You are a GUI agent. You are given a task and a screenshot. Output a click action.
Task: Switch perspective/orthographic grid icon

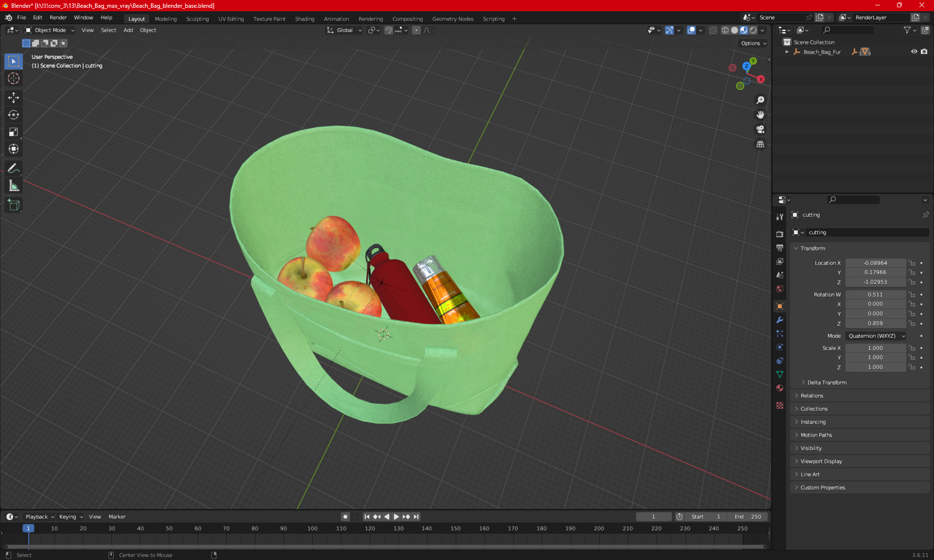[x=760, y=144]
